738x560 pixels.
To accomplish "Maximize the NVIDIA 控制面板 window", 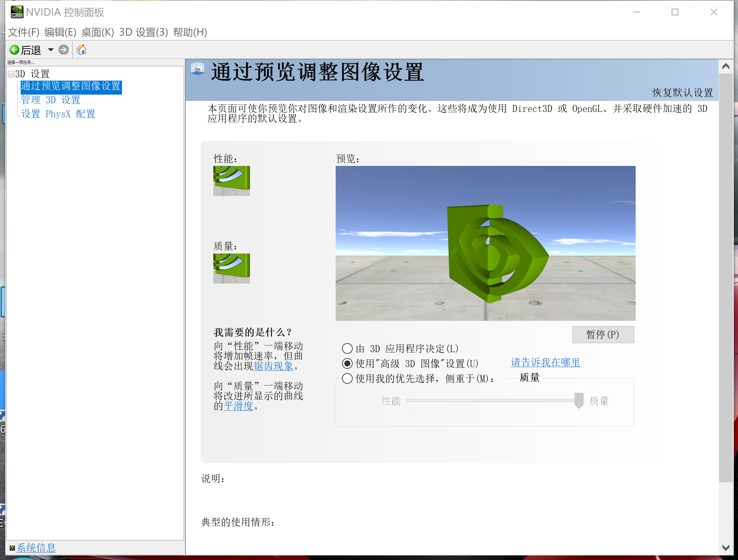I will (675, 12).
